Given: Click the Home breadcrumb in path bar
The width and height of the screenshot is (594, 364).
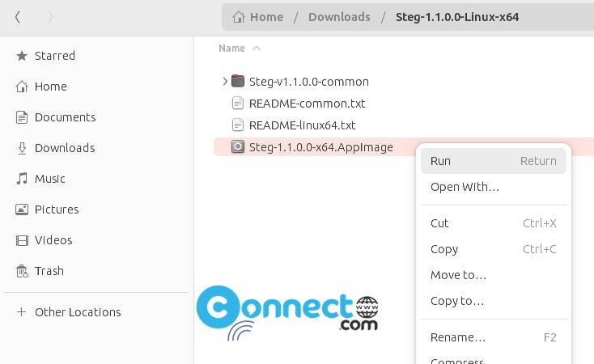Looking at the screenshot, I should tap(257, 17).
